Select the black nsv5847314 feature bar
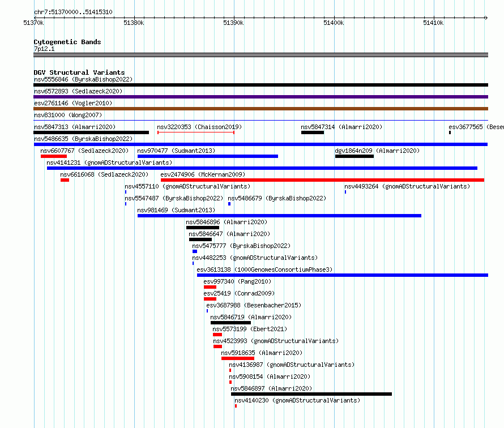This screenshot has height=428, width=504. 313,132
